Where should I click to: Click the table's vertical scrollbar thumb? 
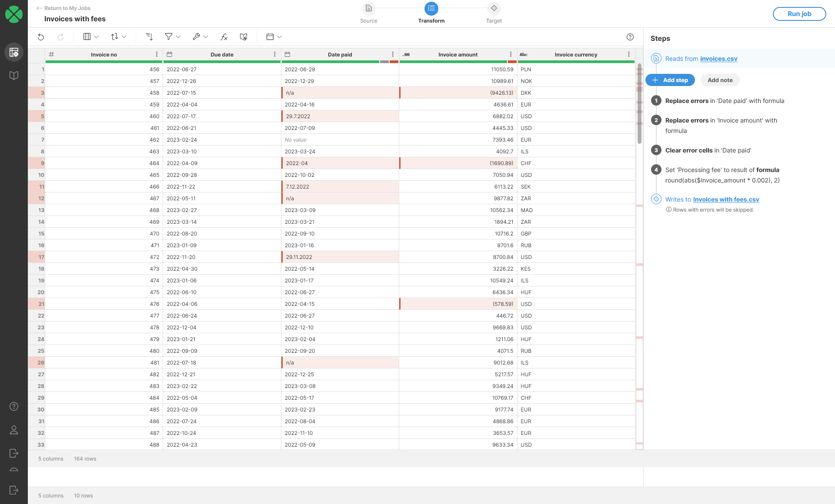pos(639,104)
